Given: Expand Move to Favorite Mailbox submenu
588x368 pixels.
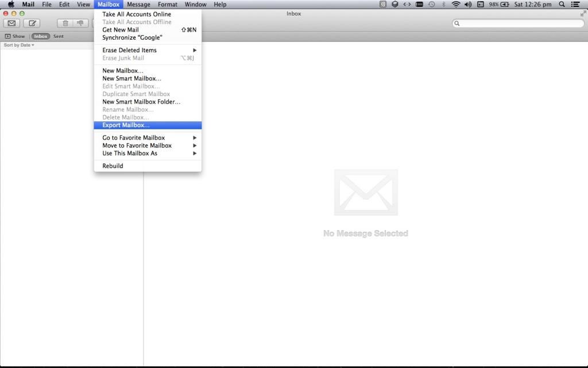Looking at the screenshot, I should point(148,145).
